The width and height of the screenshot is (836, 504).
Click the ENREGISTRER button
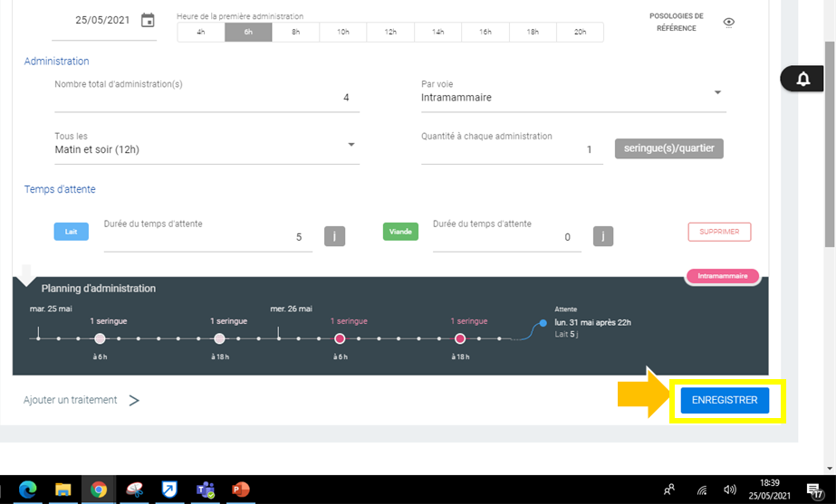[725, 400]
